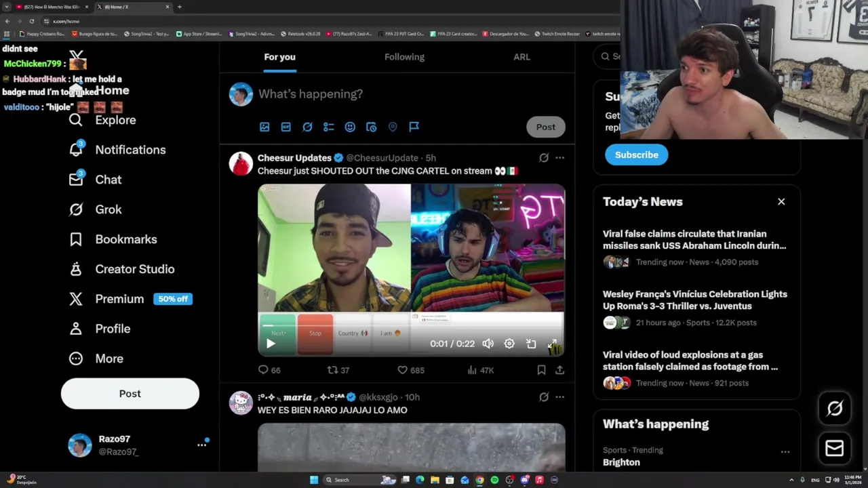Open options for Brighton trending topic
This screenshot has width=868, height=488.
(785, 452)
